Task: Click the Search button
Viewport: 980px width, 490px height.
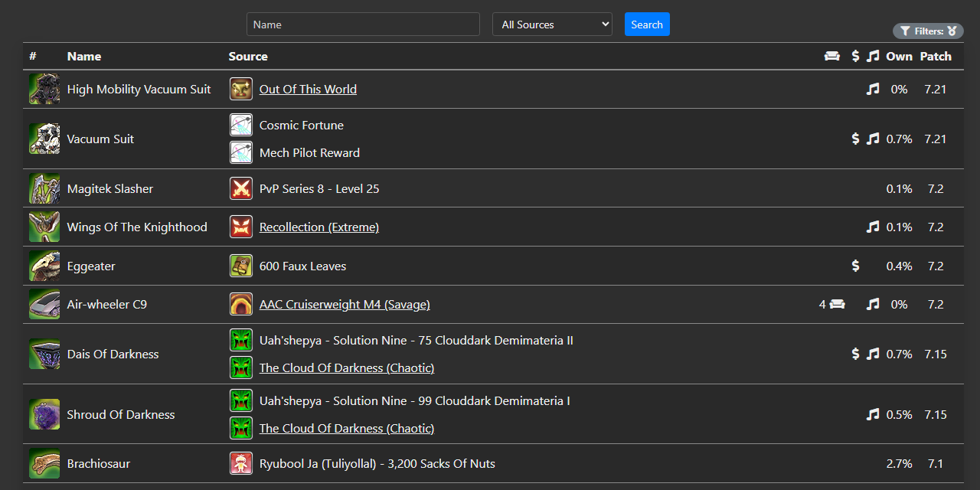Action: click(647, 24)
